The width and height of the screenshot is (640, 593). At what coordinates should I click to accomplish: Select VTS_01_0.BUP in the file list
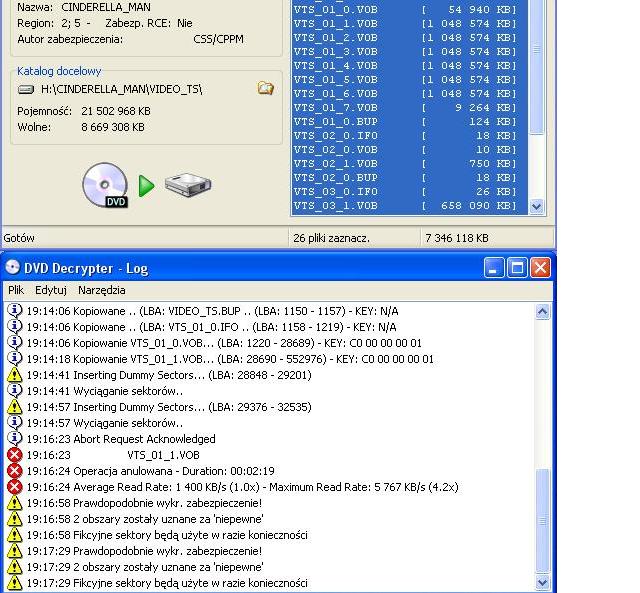[x=409, y=122]
